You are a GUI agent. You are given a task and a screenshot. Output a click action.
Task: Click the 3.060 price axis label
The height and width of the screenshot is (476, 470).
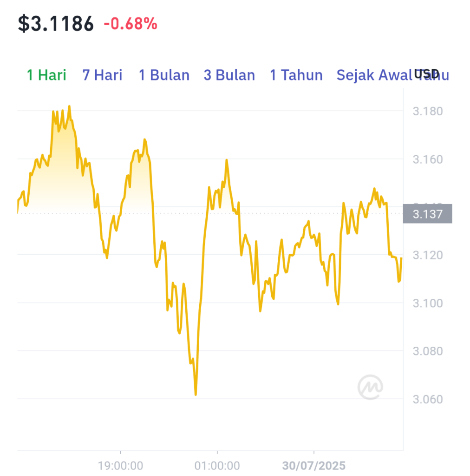[428, 399]
